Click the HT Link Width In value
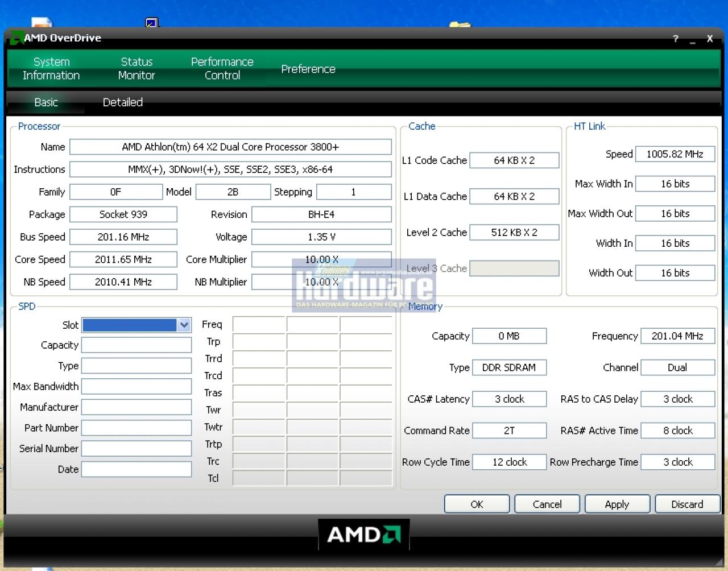Viewport: 728px width, 571px height. click(675, 243)
